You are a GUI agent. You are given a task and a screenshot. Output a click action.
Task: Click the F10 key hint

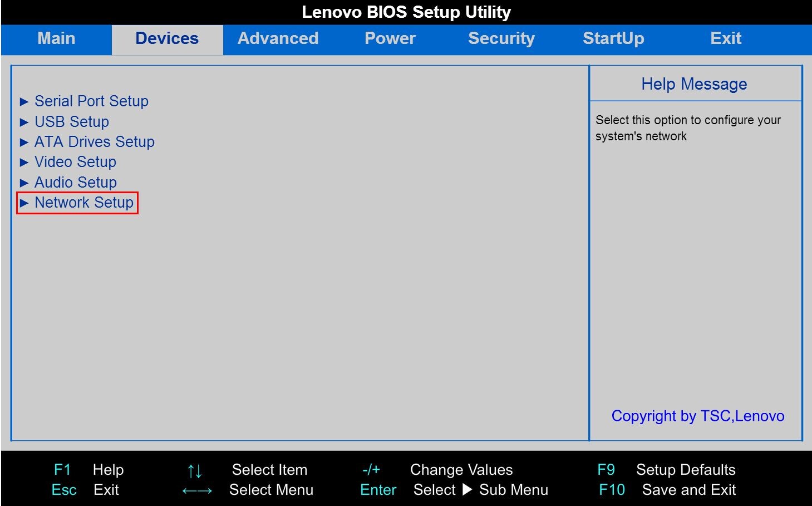(612, 490)
